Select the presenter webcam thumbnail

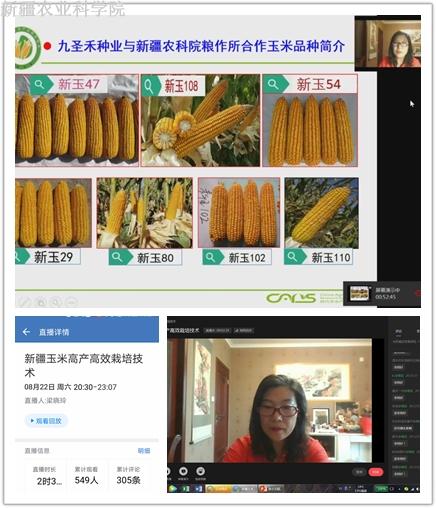coord(387,44)
